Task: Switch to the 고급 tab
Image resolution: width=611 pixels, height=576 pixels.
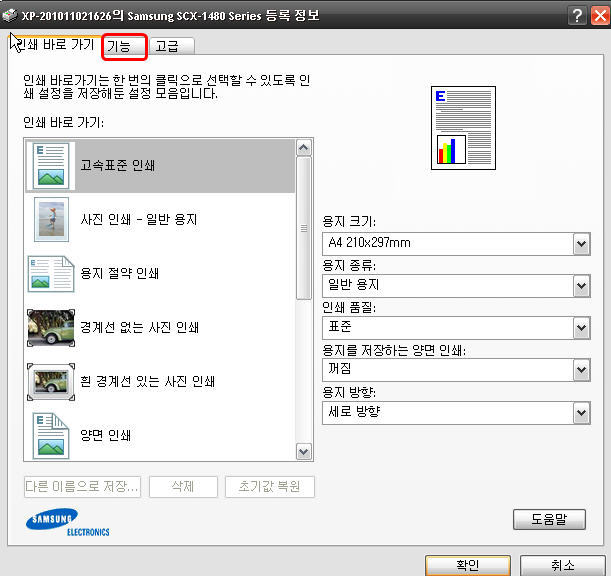Action: coord(167,45)
